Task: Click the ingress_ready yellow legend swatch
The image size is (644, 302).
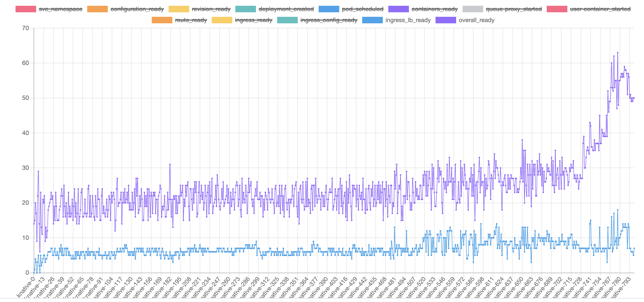Action: pyautogui.click(x=222, y=20)
